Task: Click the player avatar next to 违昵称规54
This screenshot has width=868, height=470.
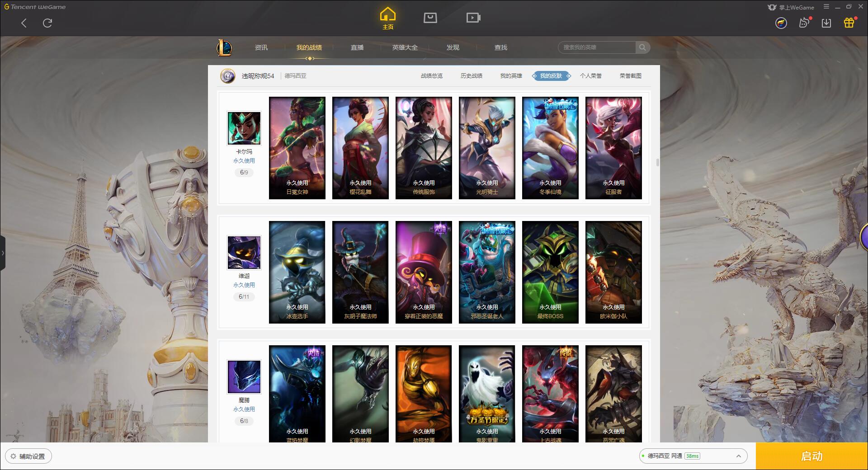Action: pos(228,76)
